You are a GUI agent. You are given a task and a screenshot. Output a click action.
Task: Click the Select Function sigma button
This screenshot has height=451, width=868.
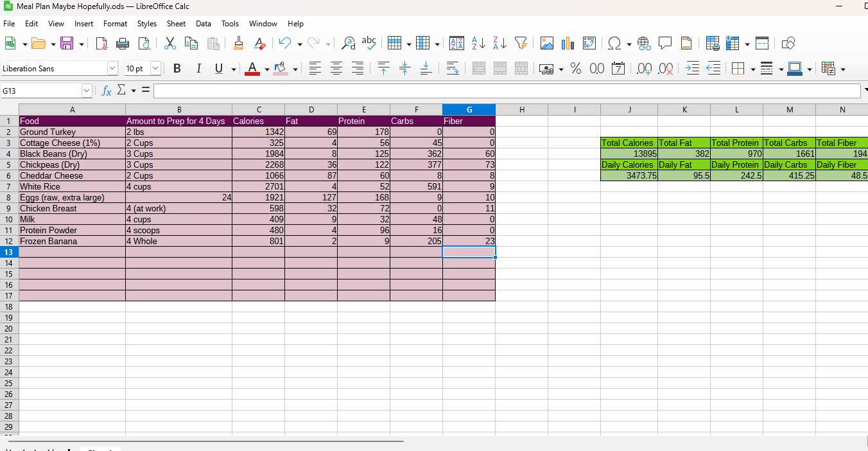click(x=122, y=91)
